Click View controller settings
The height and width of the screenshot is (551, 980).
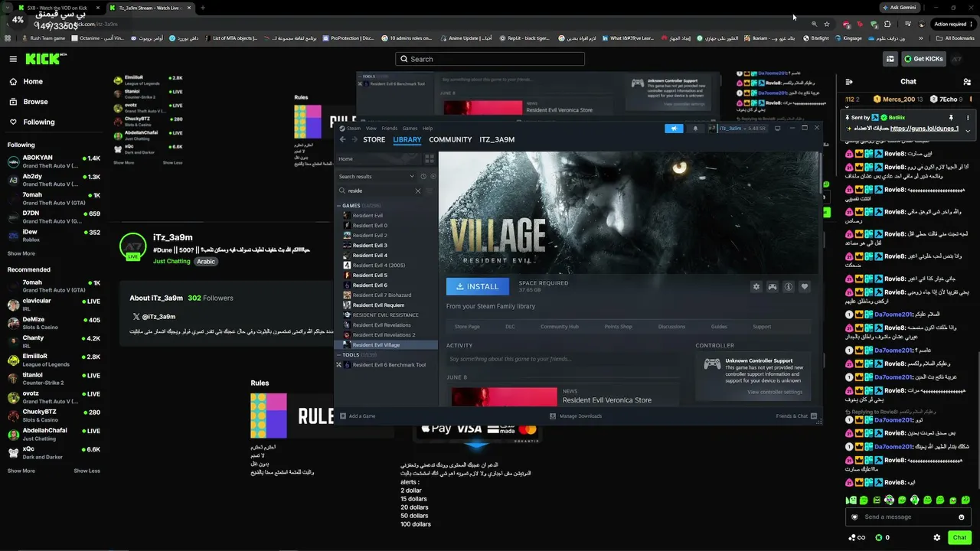pyautogui.click(x=775, y=393)
